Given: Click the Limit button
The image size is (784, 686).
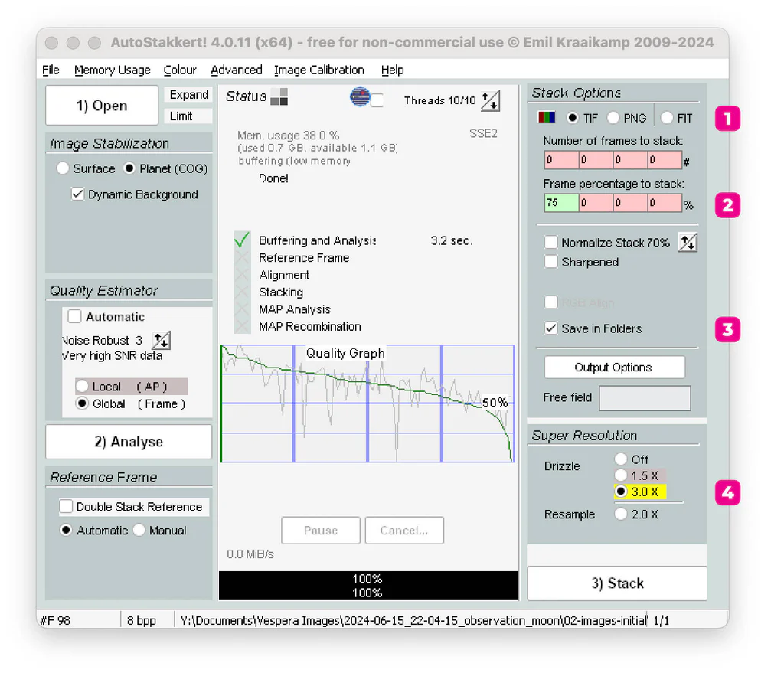Looking at the screenshot, I should click(188, 116).
